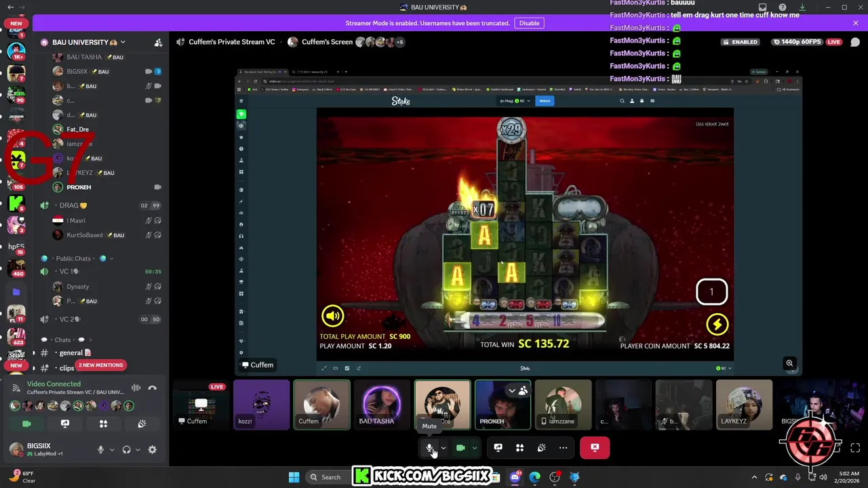Join the VC 1 voice channel
Viewport: 868px width, 488px height.
pos(100,272)
